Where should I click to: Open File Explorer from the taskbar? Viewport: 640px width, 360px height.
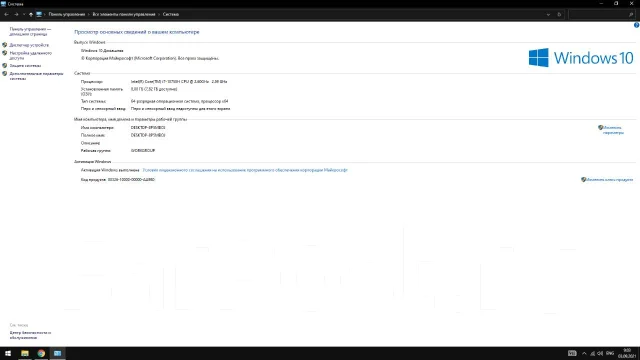coord(24,353)
